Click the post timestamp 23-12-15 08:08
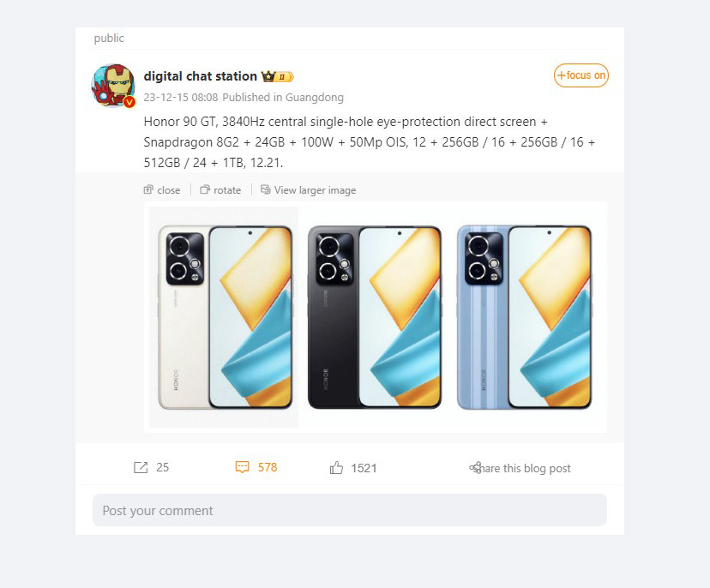Image resolution: width=710 pixels, height=588 pixels. (x=181, y=98)
